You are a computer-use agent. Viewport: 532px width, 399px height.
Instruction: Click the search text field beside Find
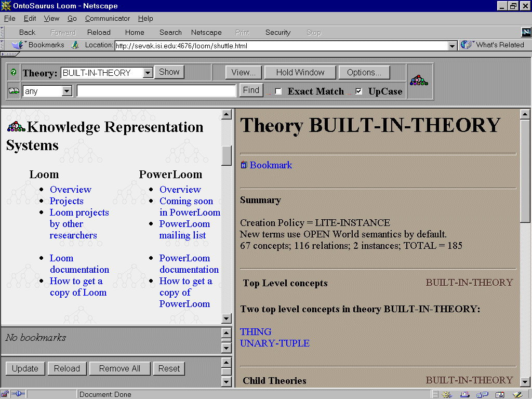click(156, 91)
